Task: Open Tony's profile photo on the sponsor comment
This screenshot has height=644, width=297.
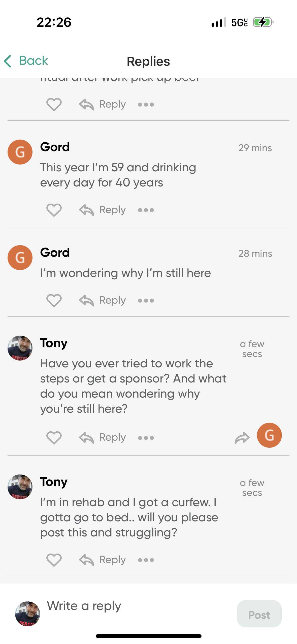Action: pos(20,348)
